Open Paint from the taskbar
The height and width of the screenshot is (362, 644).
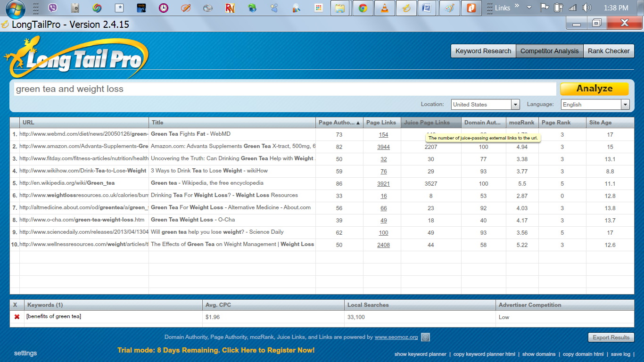(449, 8)
